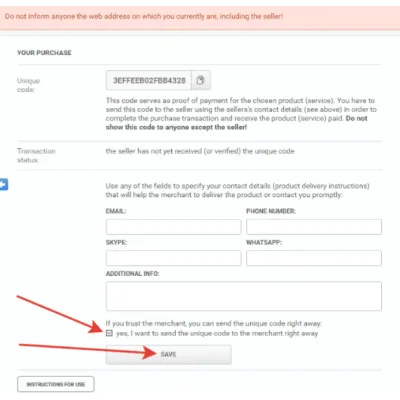
Task: Select the unique code 3EFFEEB02FBB4328 field
Action: pyautogui.click(x=149, y=80)
